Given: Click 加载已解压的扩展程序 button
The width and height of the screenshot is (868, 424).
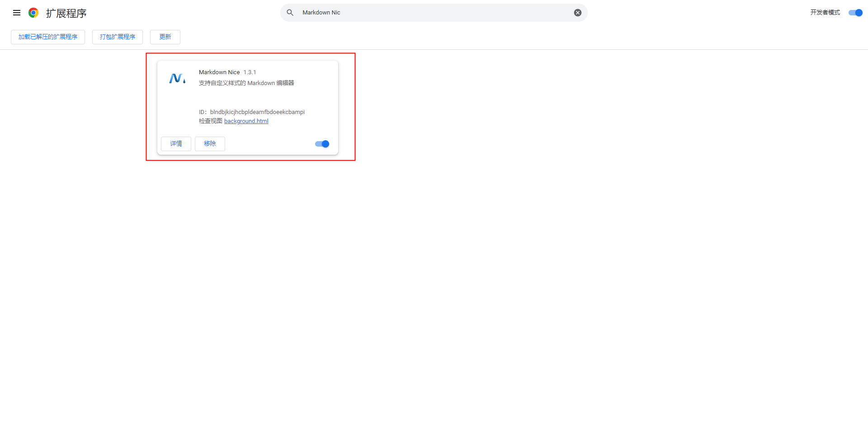Looking at the screenshot, I should point(48,37).
